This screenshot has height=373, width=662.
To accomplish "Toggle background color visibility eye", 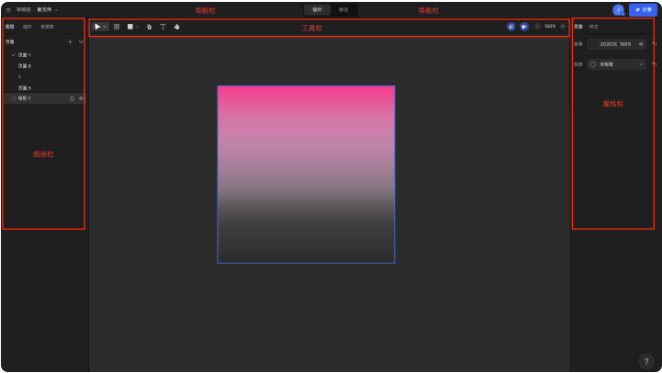I will [x=641, y=44].
